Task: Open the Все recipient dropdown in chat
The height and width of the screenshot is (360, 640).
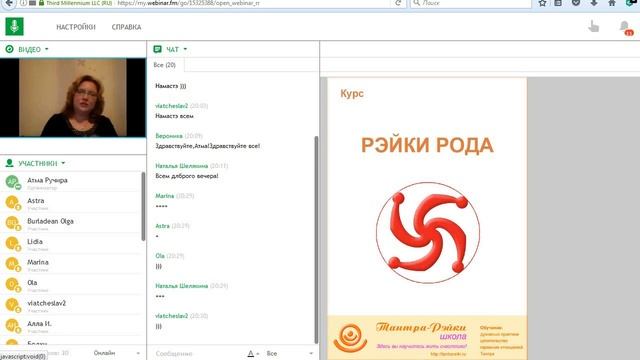Action: [290, 353]
